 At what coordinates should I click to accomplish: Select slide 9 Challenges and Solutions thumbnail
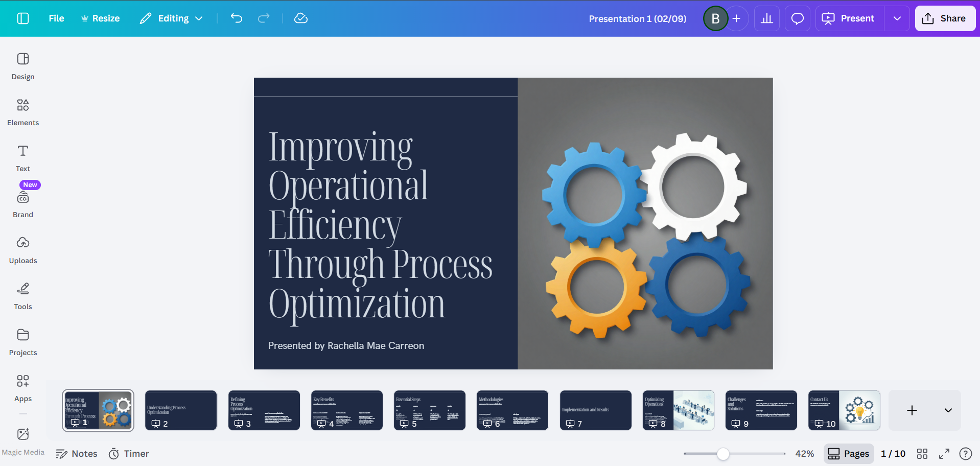click(761, 410)
